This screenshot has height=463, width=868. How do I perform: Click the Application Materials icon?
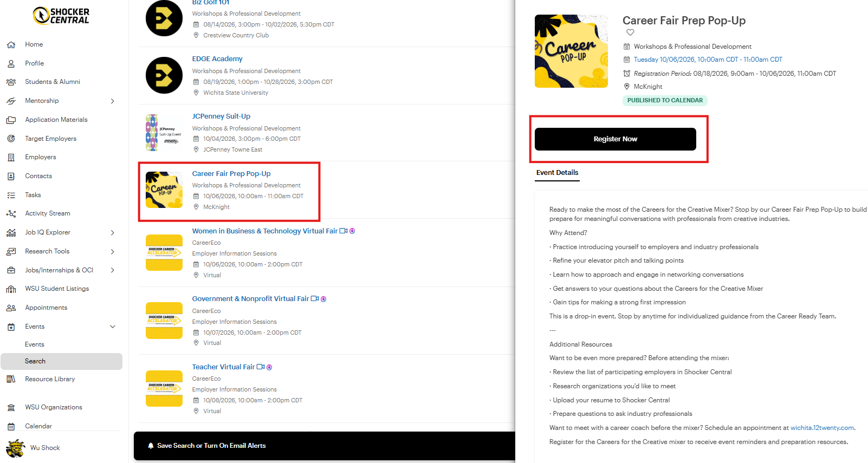coord(11,120)
